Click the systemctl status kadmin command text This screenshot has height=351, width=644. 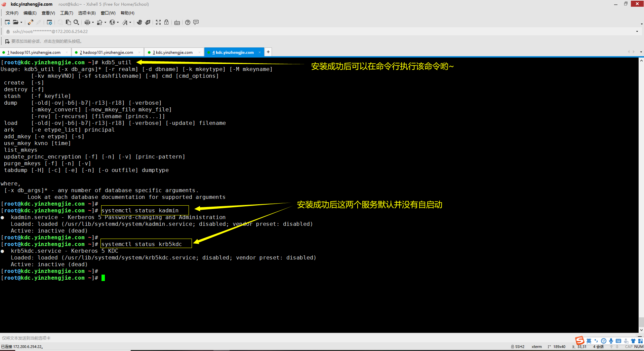[x=140, y=211]
